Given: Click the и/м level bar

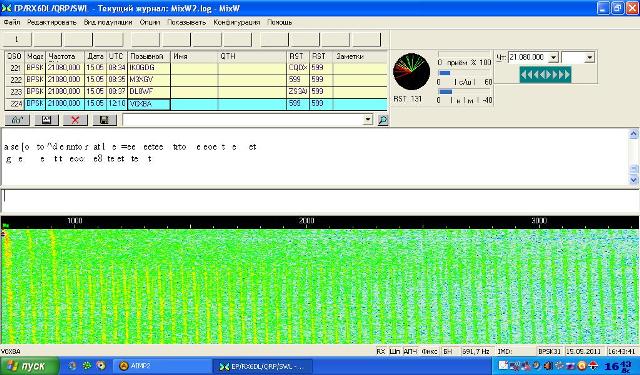Looking at the screenshot, I should pyautogui.click(x=464, y=91).
